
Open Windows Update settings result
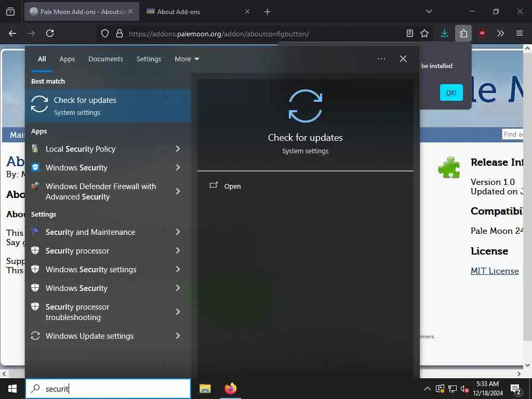(x=89, y=336)
